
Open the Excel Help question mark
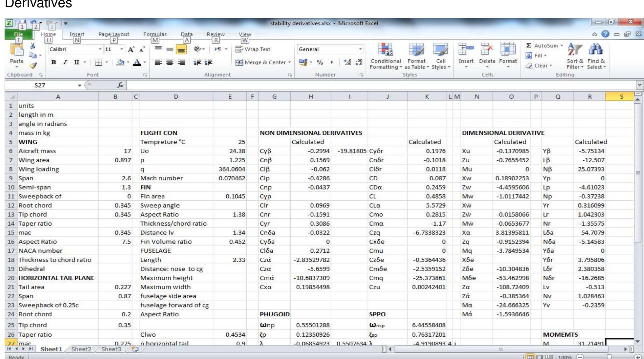(605, 34)
